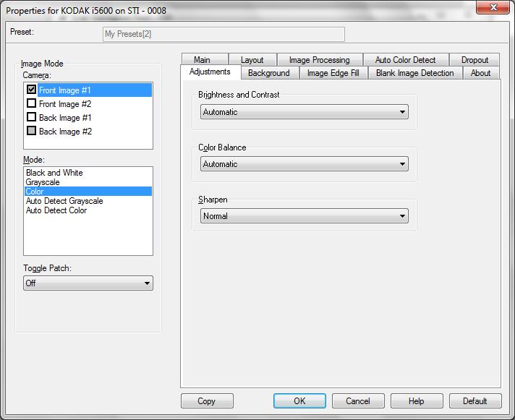Viewport: 515px width, 420px height.
Task: Select Auto Detect Color mode
Action: point(88,210)
